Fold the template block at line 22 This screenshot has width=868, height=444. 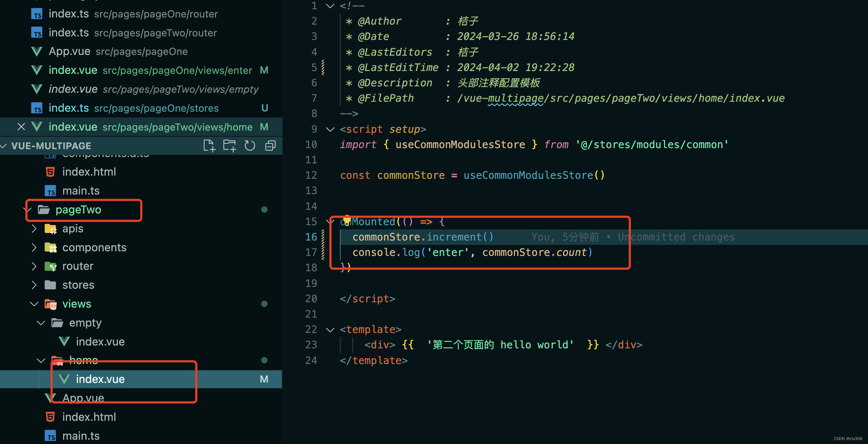click(x=330, y=329)
